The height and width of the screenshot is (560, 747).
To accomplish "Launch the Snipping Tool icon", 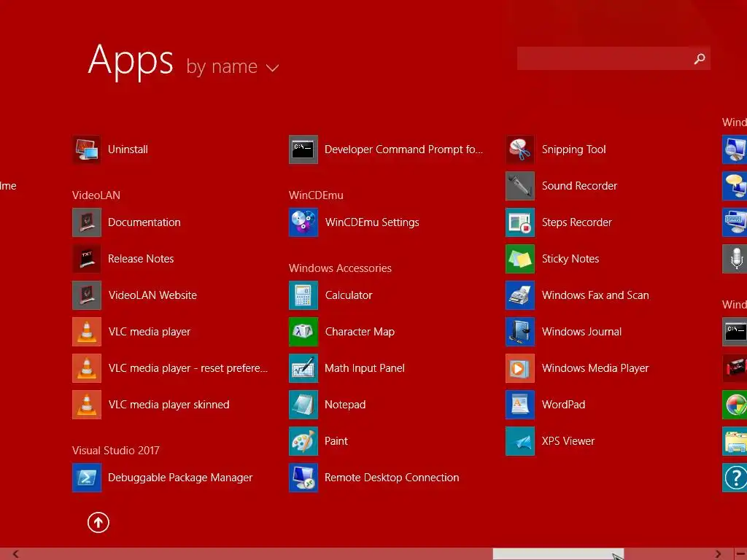I will 520,149.
